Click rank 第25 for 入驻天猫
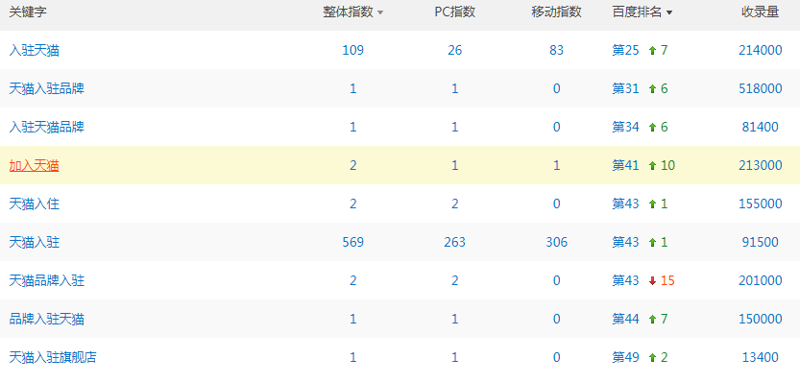This screenshot has height=383, width=800. 626,50
